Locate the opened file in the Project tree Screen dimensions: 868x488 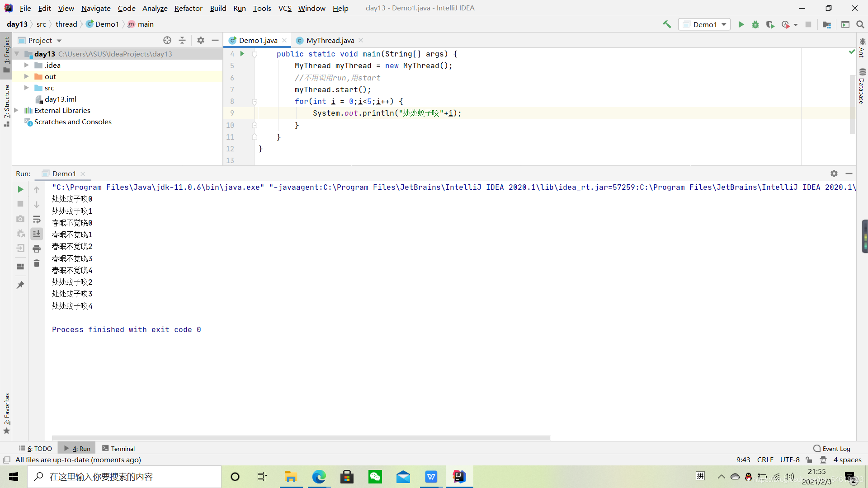[x=167, y=40]
